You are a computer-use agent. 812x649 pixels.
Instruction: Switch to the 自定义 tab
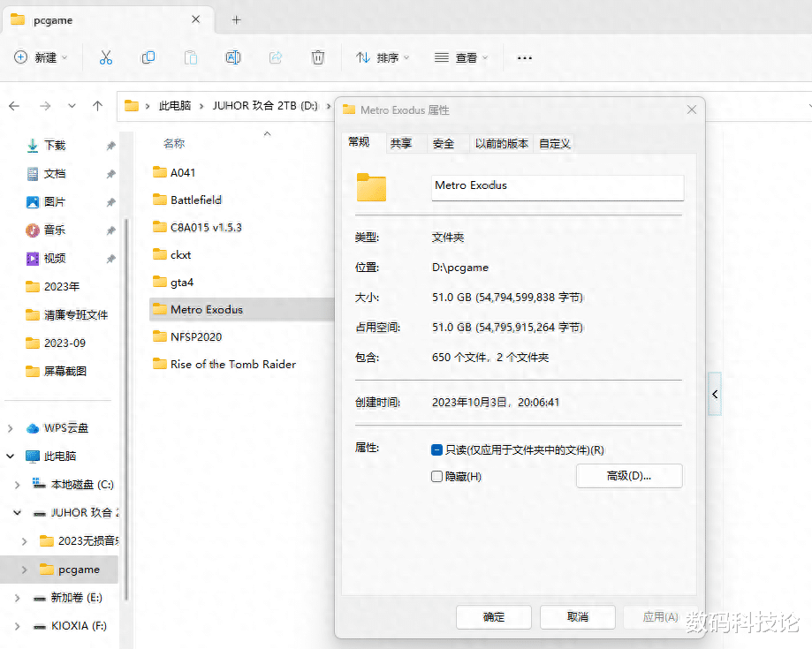tap(555, 143)
